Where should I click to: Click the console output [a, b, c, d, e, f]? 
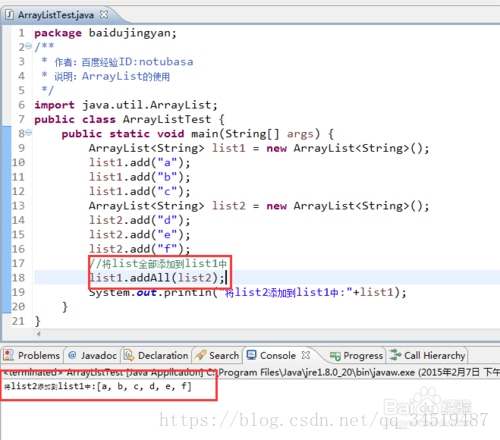144,387
